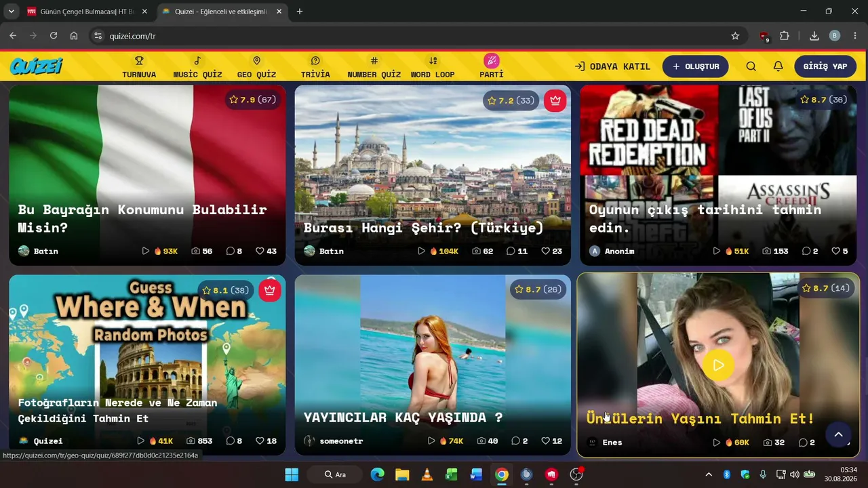
Task: View the Enes author profile
Action: pyautogui.click(x=604, y=442)
